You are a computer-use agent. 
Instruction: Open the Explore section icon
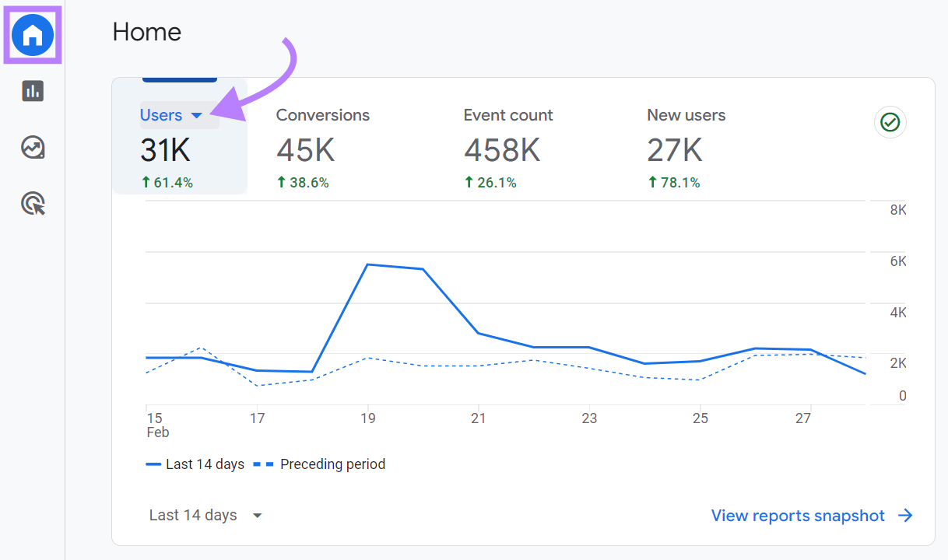tap(32, 147)
